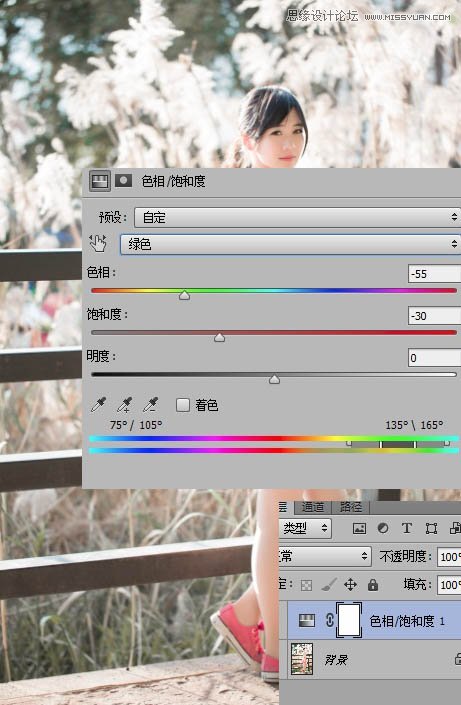This screenshot has width=461, height=705.
Task: Click the 色相 hue slider handle
Action: (184, 295)
